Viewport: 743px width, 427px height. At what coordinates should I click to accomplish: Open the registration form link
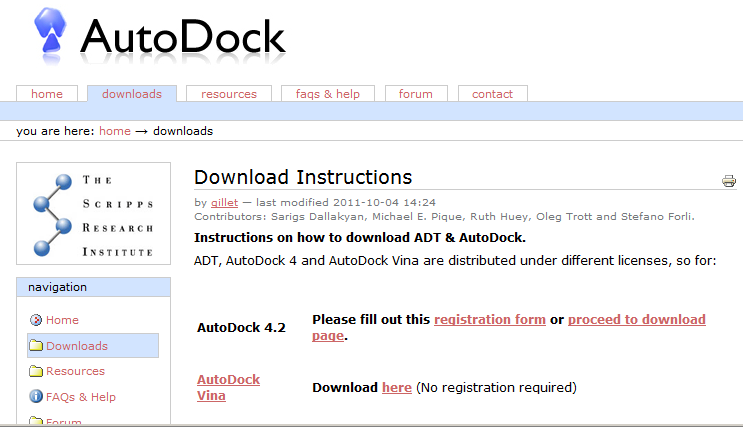click(489, 320)
